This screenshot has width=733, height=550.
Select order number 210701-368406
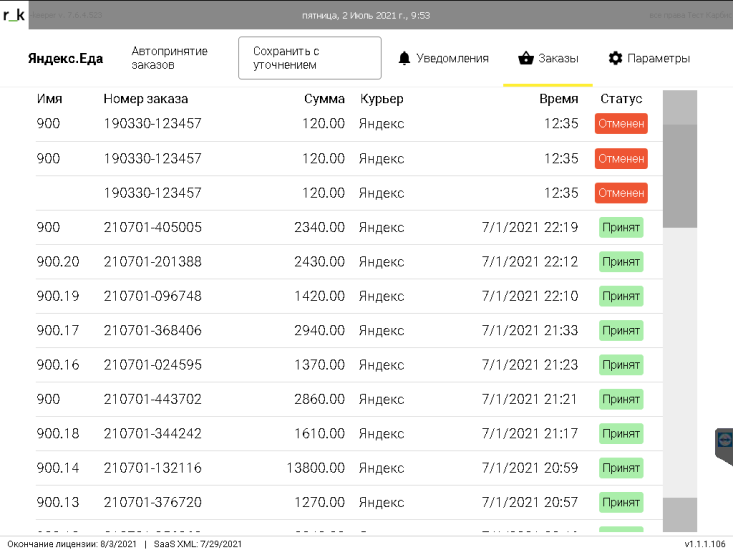coord(152,330)
